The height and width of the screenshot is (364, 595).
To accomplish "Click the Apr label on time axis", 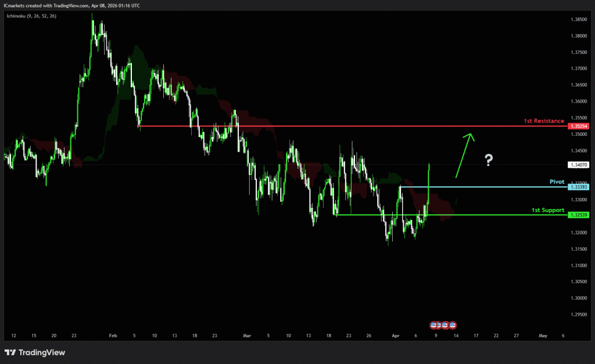I will click(x=395, y=336).
